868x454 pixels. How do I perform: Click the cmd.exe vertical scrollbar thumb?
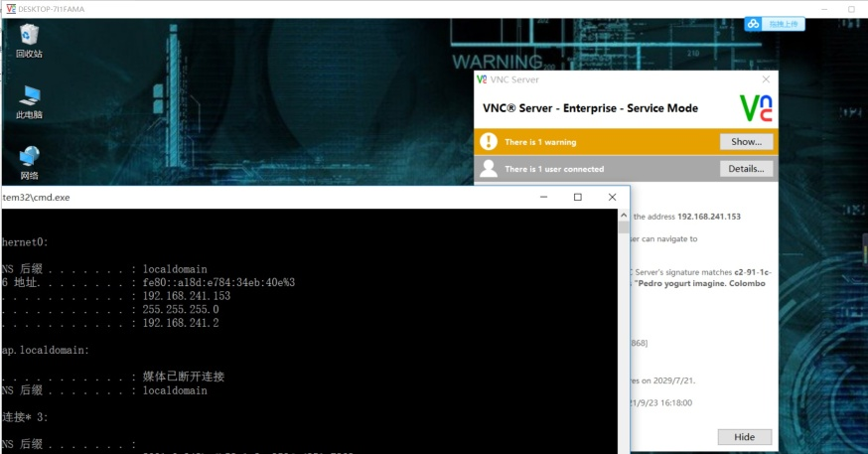pos(624,227)
